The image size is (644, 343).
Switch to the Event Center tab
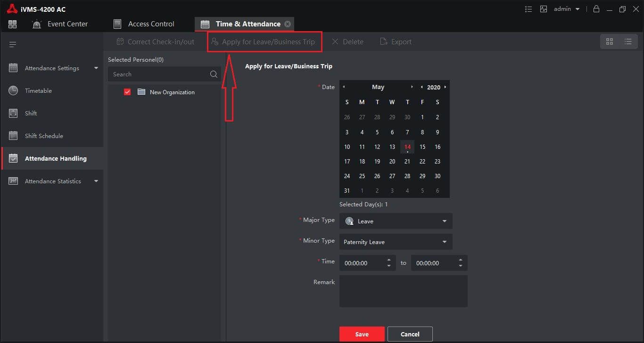pos(60,24)
